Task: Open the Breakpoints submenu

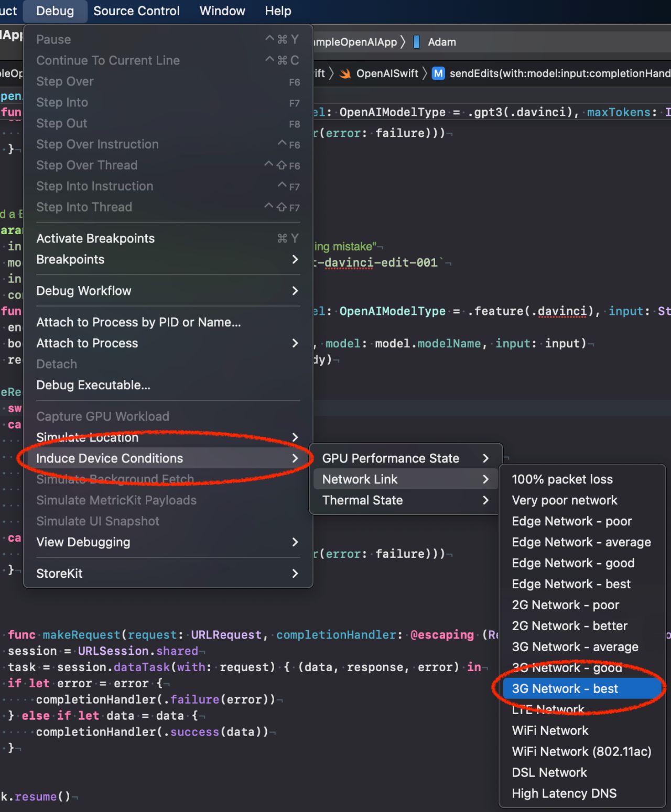Action: pos(70,259)
